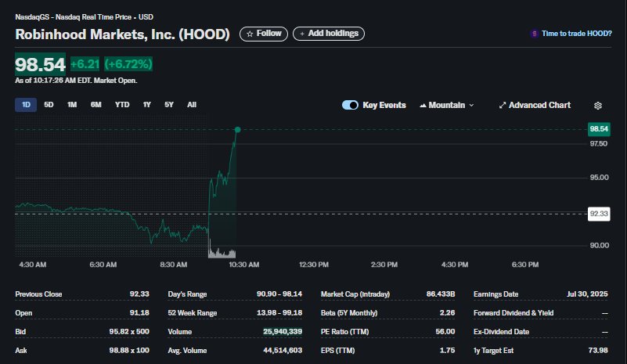Click Earnings Date value Jul 30, 2025
Image resolution: width=627 pixels, height=364 pixels.
[587, 294]
